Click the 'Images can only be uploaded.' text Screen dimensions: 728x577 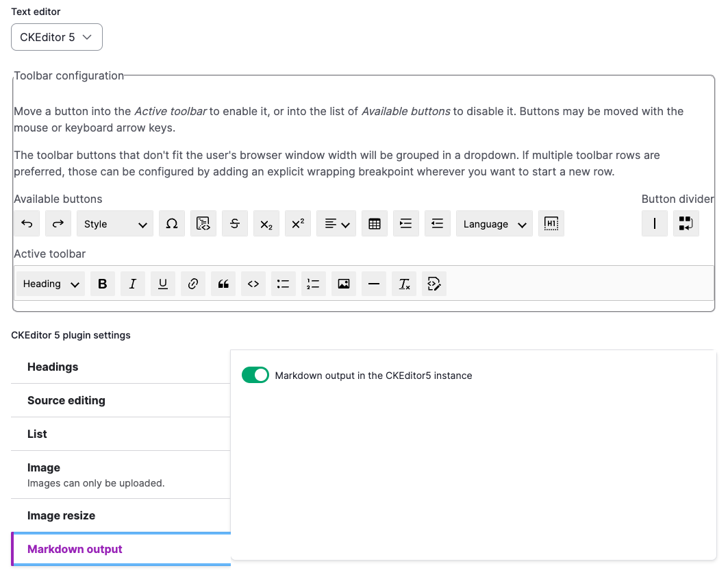point(96,483)
